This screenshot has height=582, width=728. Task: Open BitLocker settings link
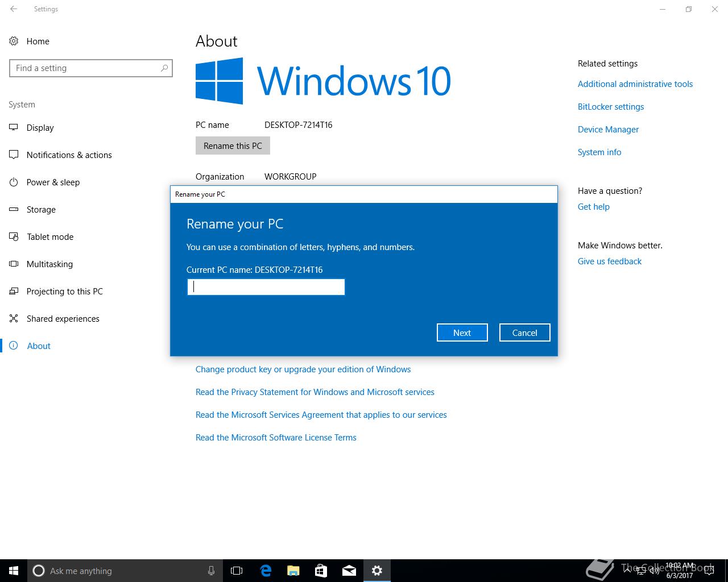tap(611, 106)
